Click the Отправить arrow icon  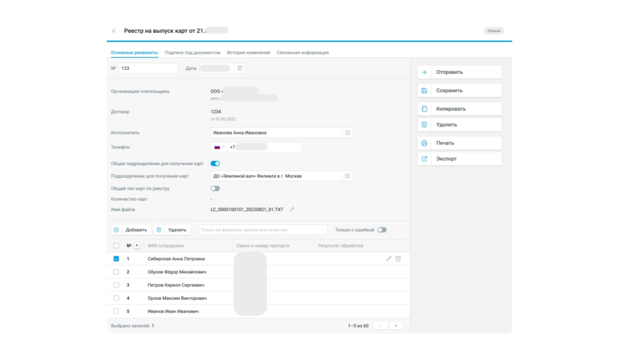424,72
